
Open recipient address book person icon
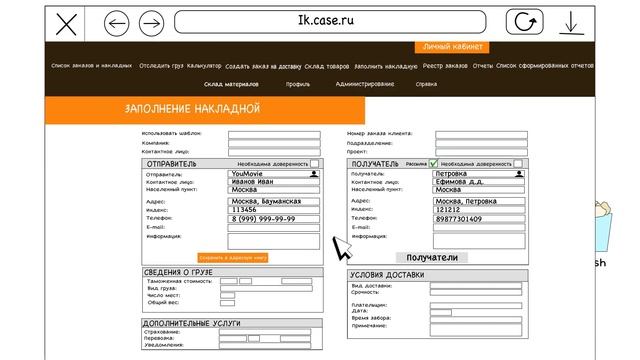pos(518,174)
